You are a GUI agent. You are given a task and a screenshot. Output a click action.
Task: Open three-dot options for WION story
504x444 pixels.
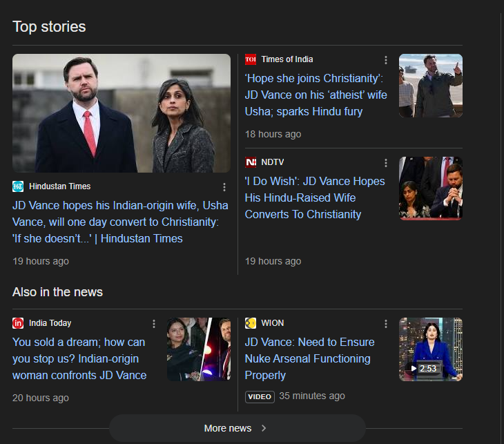click(x=386, y=324)
